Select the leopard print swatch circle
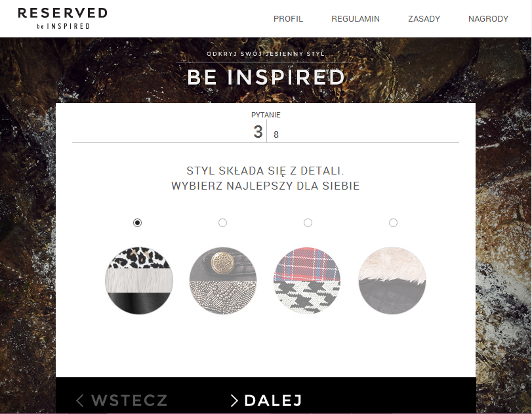 point(139,280)
